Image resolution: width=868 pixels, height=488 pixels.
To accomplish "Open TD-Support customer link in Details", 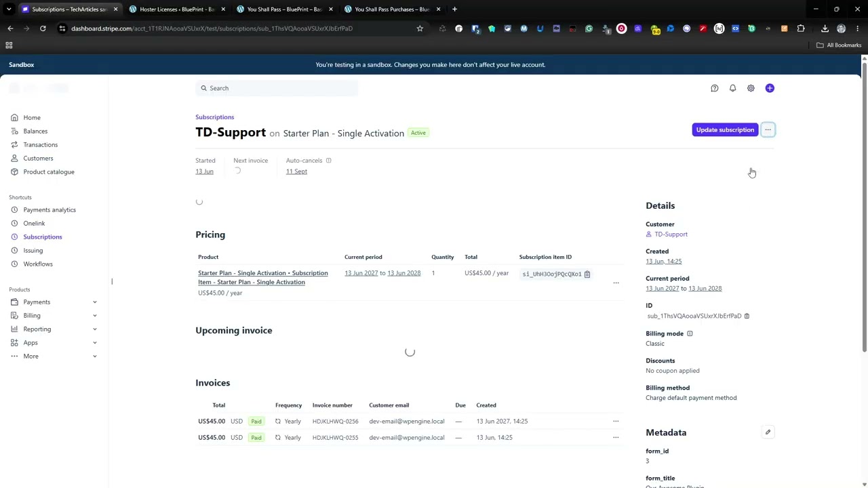I will (671, 235).
